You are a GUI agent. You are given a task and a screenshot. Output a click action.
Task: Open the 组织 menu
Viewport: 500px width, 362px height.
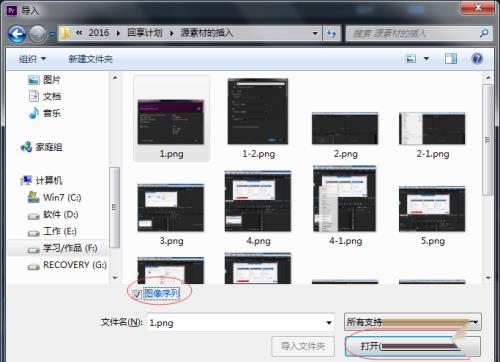pos(32,59)
